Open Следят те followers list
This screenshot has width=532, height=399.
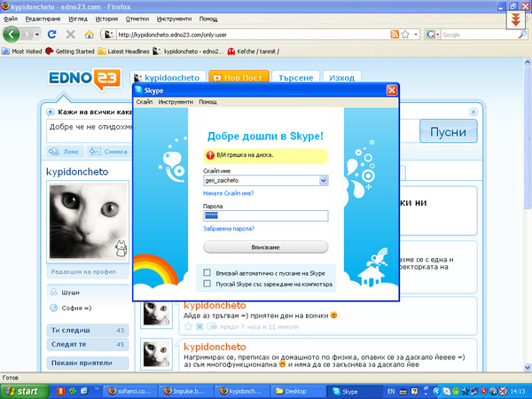point(88,344)
